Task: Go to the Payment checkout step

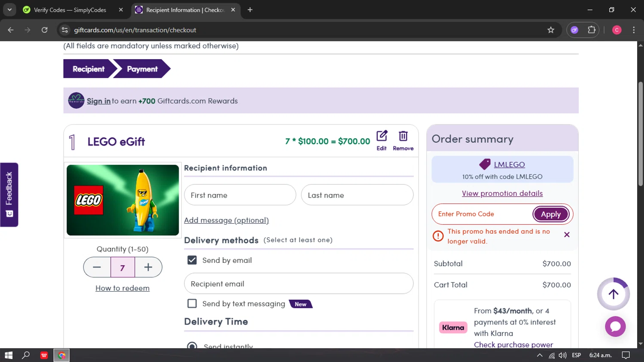Action: (x=142, y=69)
